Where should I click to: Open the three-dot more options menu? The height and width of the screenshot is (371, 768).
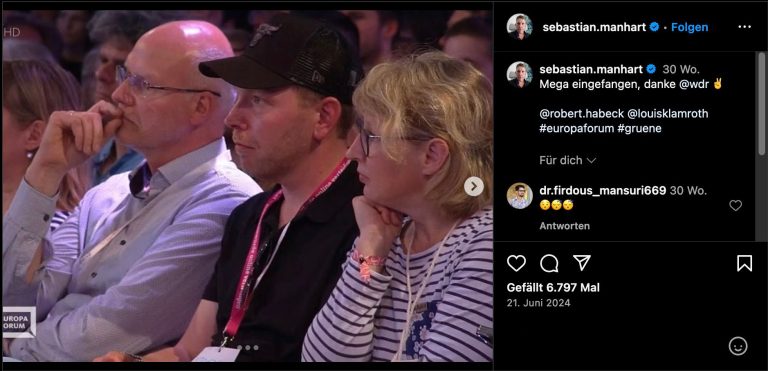pos(744,27)
